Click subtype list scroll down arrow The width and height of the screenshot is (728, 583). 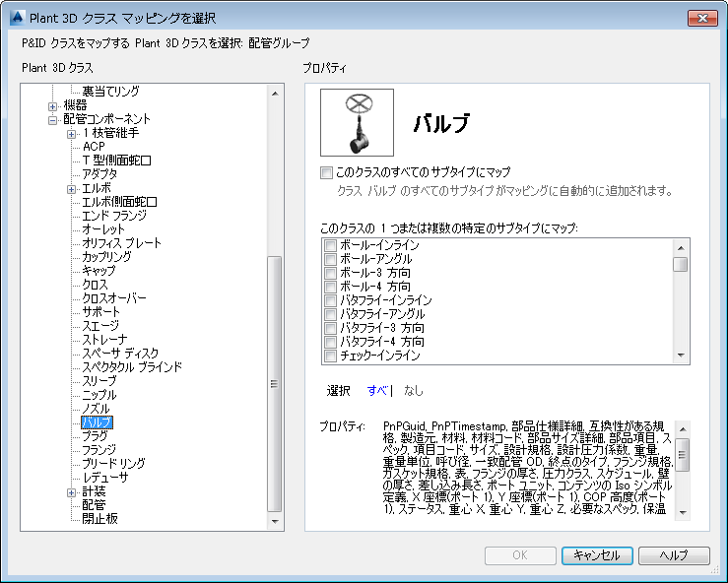(x=681, y=356)
